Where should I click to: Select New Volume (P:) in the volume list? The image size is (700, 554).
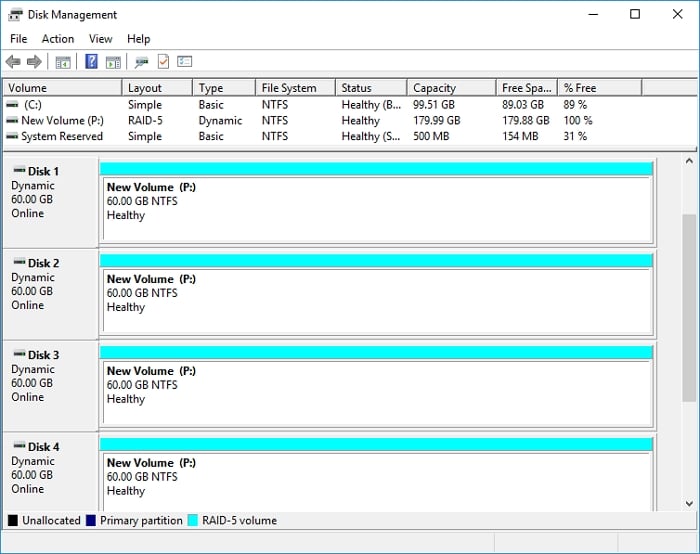pyautogui.click(x=62, y=120)
